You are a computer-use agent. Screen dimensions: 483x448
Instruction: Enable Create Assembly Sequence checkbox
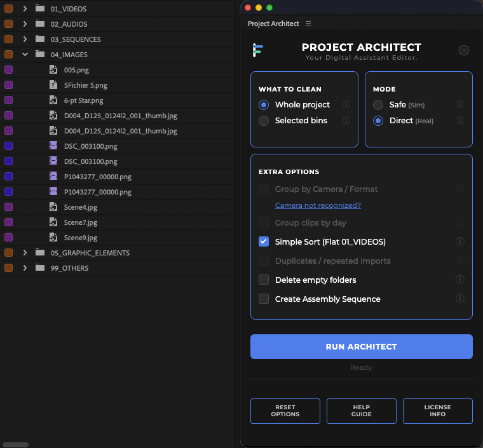(x=264, y=299)
